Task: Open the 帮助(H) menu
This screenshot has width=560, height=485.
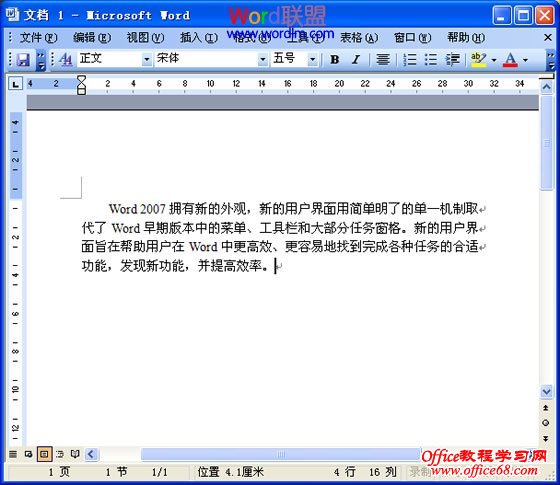Action: pos(466,38)
